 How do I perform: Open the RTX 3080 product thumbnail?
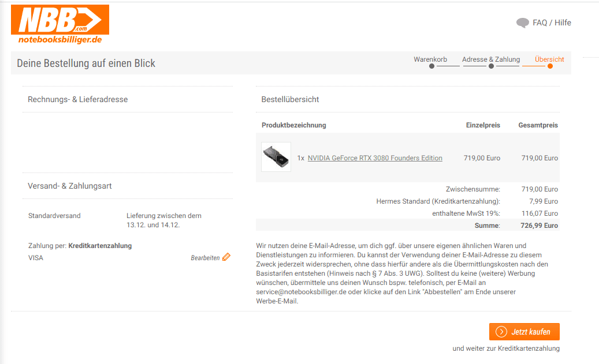276,157
